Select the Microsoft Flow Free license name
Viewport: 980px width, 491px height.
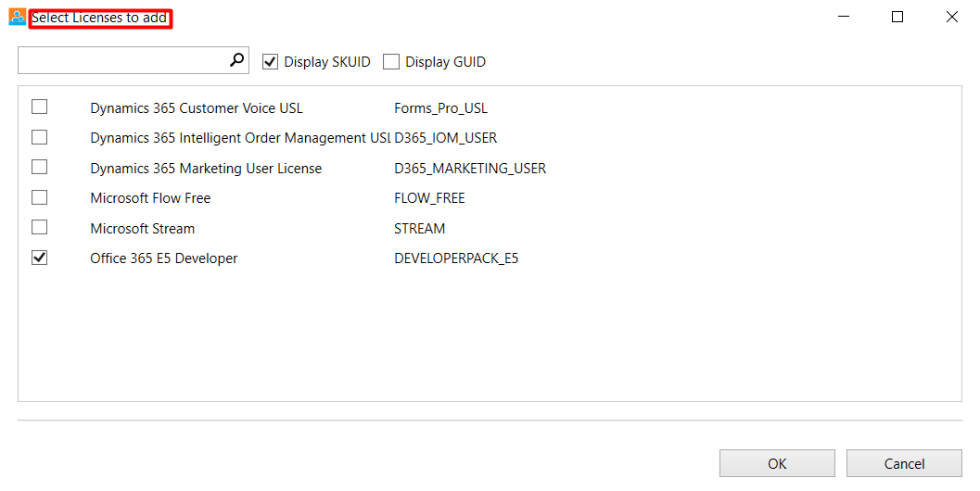coord(150,198)
